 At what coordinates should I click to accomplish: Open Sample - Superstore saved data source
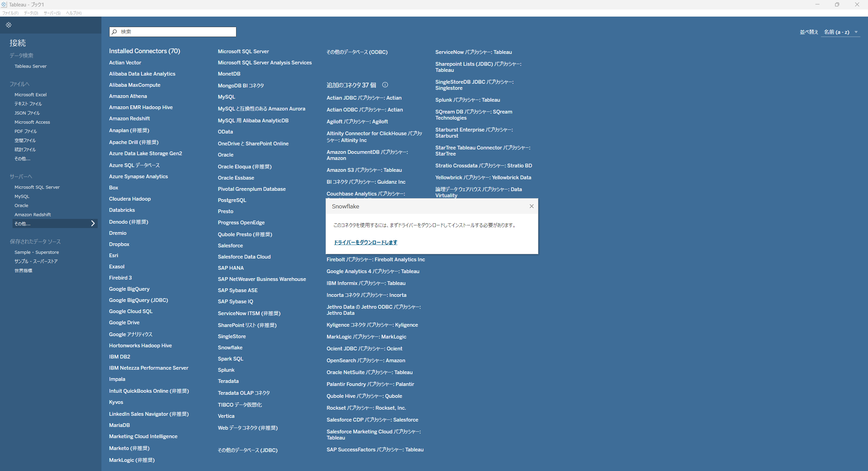(x=37, y=252)
